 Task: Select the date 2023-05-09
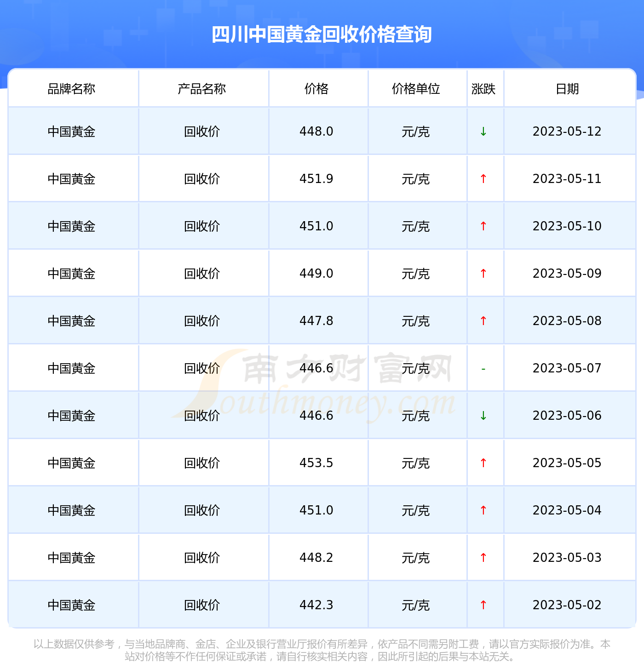567,274
